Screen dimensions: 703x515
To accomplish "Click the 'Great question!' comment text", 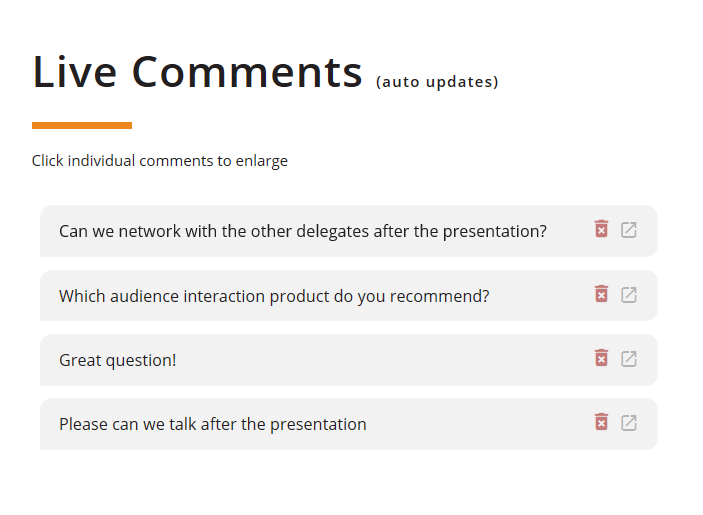I will tap(117, 360).
